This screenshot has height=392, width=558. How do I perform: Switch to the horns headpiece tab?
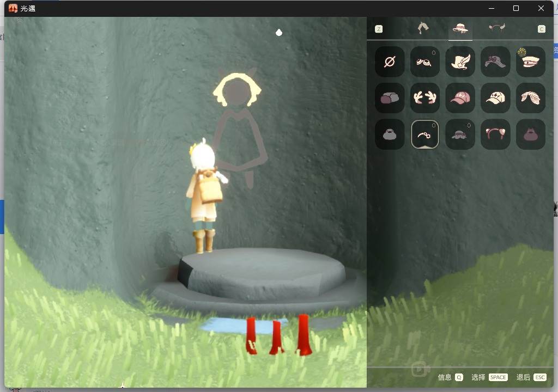pyautogui.click(x=497, y=27)
